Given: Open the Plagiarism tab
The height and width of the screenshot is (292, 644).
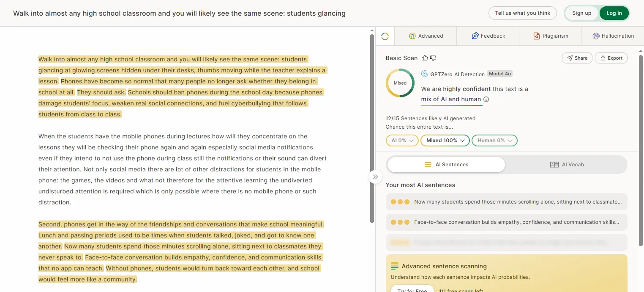Looking at the screenshot, I should point(550,36).
